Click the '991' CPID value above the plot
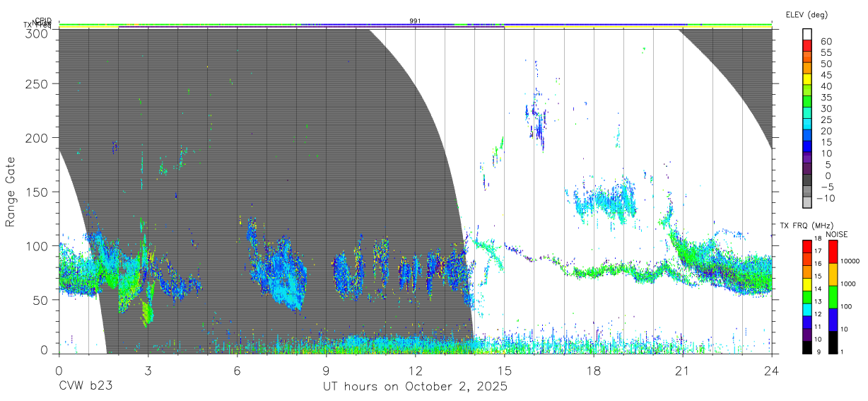 [416, 21]
